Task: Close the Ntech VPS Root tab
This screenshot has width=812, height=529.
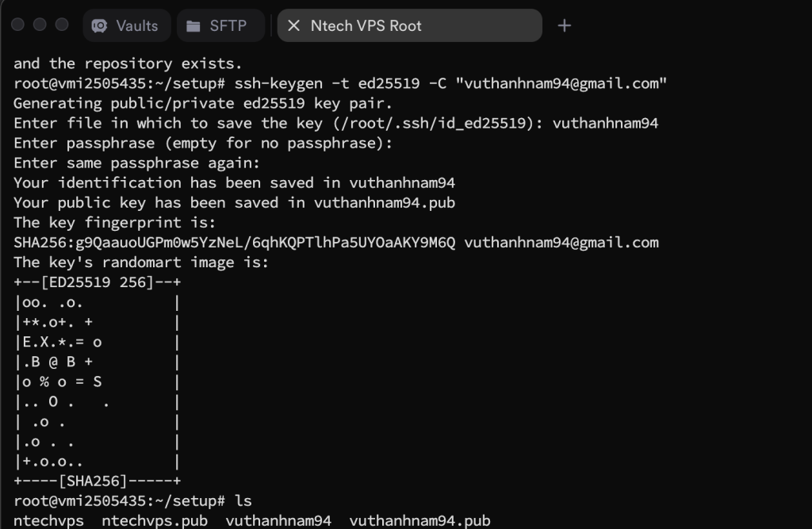Action: pos(293,25)
